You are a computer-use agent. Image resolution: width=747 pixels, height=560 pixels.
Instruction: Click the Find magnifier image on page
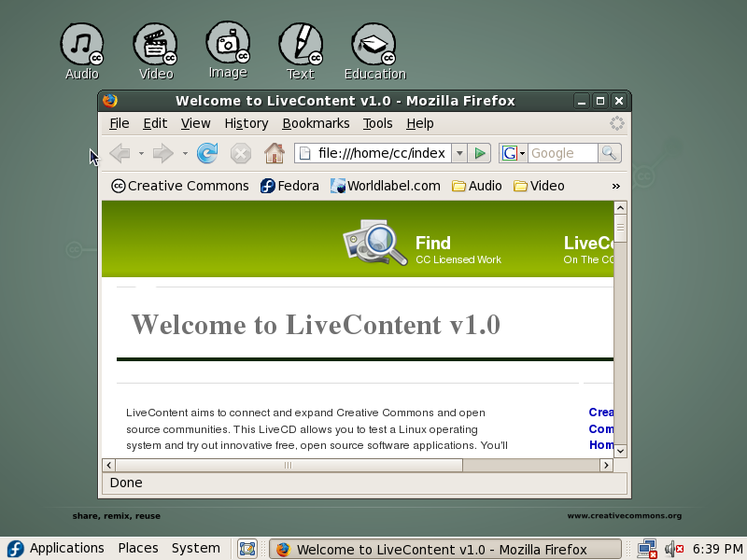[x=375, y=242]
